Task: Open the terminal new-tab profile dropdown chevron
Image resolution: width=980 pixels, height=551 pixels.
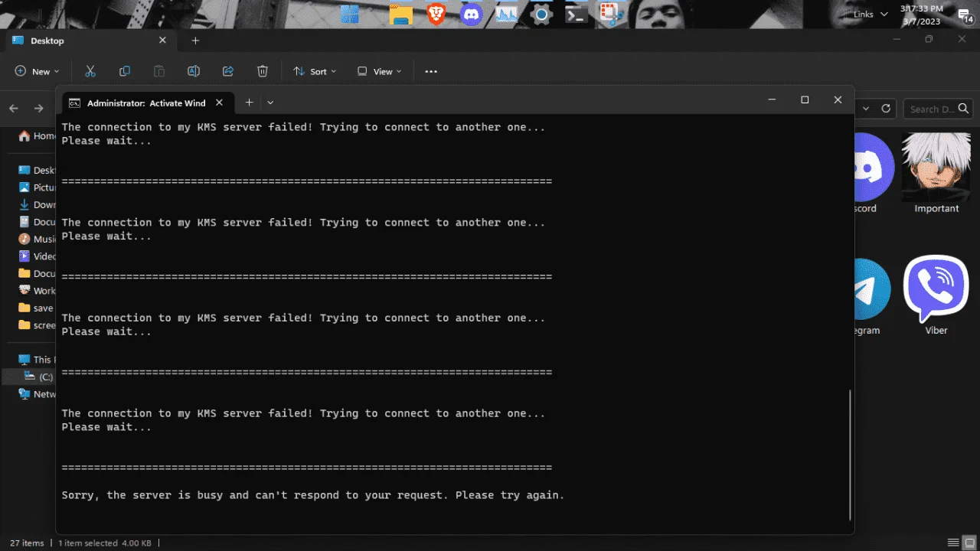Action: coord(270,103)
